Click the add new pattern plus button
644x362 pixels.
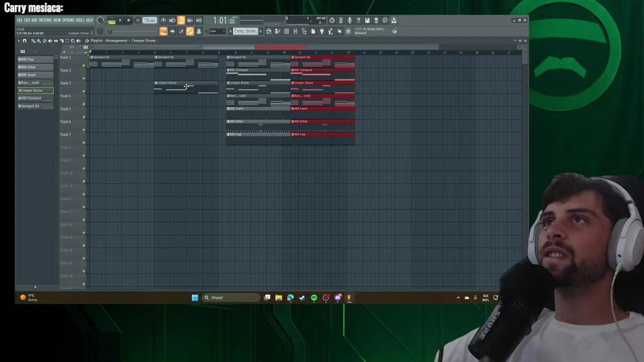(261, 31)
